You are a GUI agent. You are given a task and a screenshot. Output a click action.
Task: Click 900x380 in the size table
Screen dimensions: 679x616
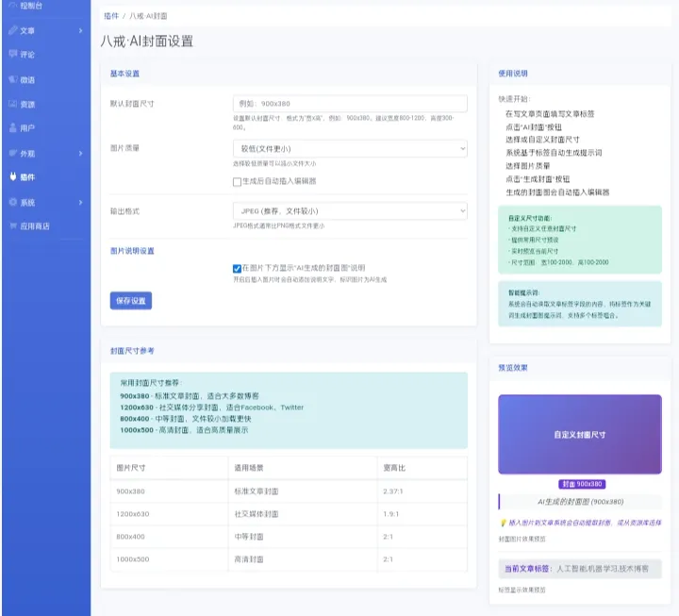130,491
